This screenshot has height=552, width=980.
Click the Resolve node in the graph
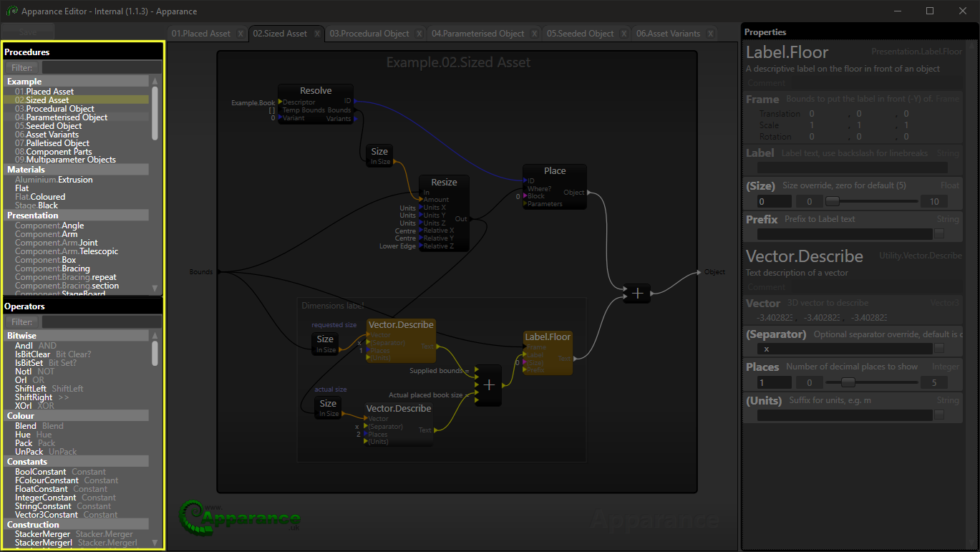pos(316,91)
